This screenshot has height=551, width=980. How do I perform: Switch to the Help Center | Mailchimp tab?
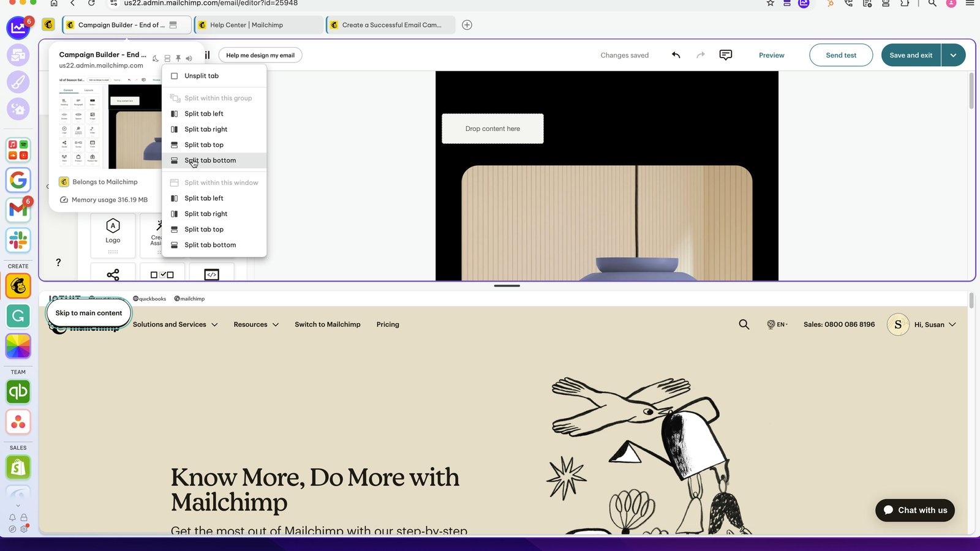click(258, 25)
